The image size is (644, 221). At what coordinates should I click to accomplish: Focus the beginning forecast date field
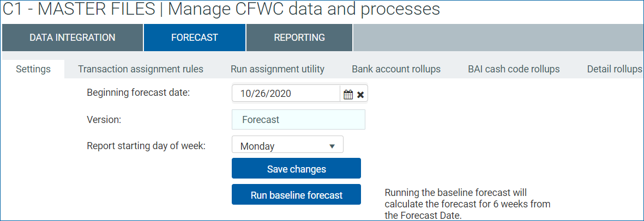pyautogui.click(x=286, y=94)
